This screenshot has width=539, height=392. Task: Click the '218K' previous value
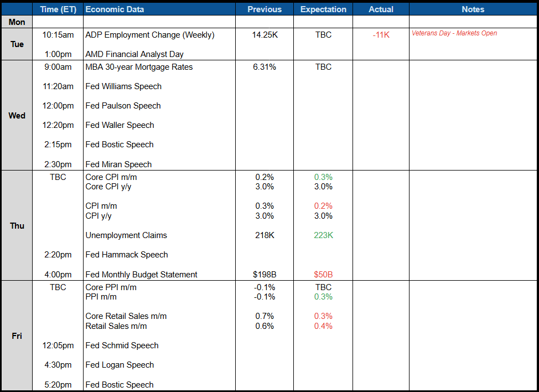point(265,235)
